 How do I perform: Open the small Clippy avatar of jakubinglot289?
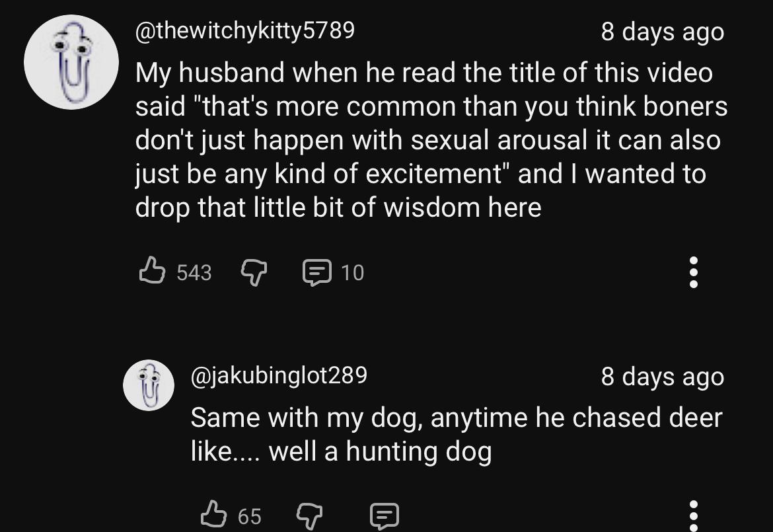point(149,385)
